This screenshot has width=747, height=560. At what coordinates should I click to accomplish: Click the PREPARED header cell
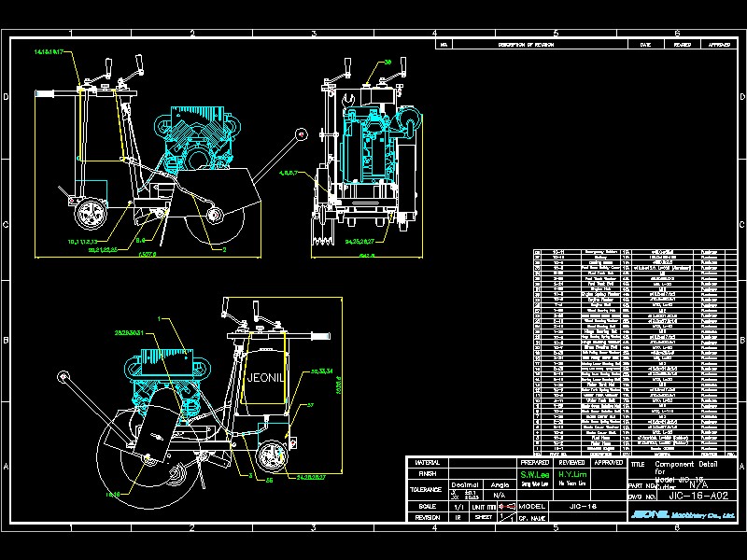[534, 462]
